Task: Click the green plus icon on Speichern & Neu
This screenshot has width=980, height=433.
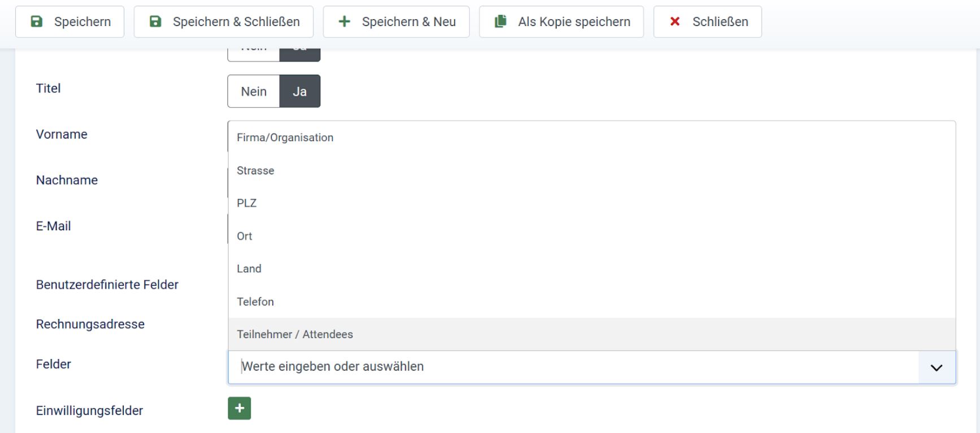Action: click(x=344, y=21)
